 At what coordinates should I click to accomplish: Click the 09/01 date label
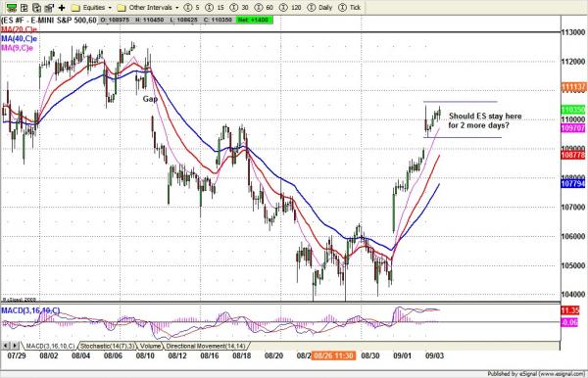tap(402, 355)
